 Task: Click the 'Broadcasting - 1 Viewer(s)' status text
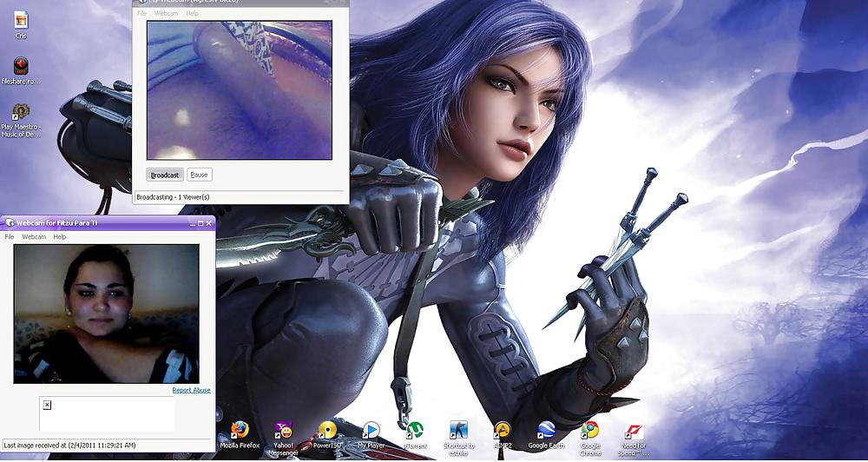[174, 196]
